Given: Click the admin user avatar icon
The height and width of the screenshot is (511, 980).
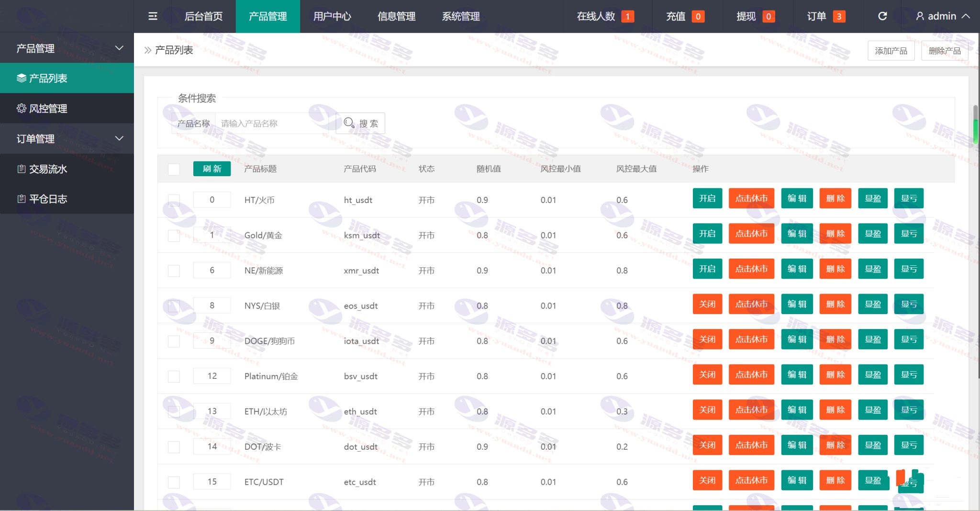Looking at the screenshot, I should click(x=920, y=16).
